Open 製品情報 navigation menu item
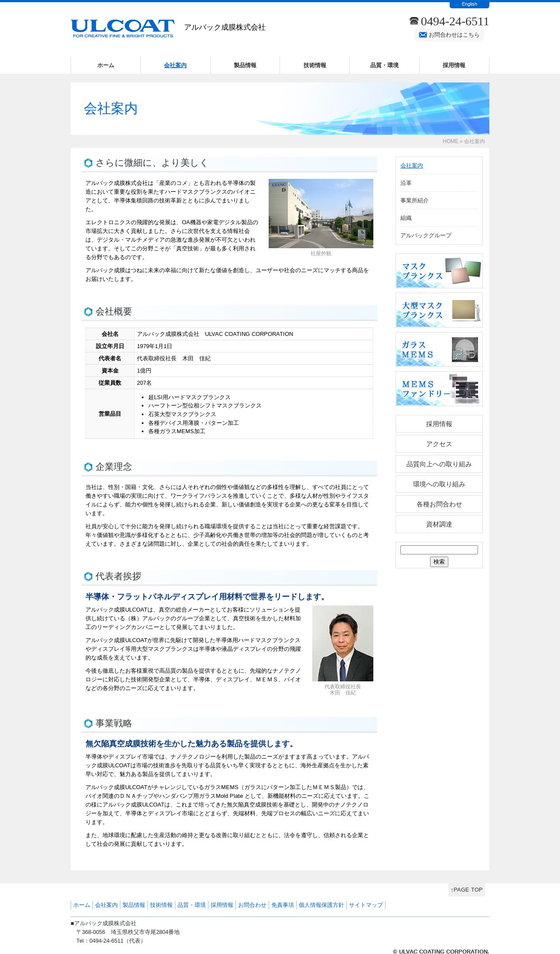Screen dimensions: 560x954 click(x=245, y=65)
